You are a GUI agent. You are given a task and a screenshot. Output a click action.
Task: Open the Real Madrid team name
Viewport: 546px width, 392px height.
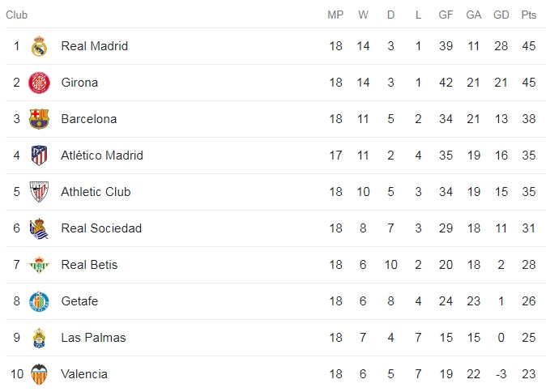point(94,46)
